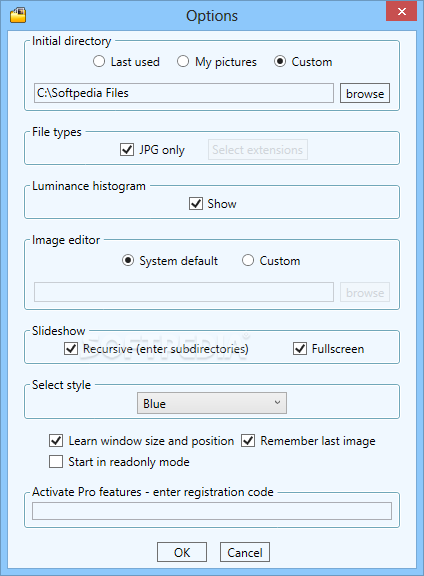Click the initial directory path field
The height and width of the screenshot is (576, 424).
[184, 93]
